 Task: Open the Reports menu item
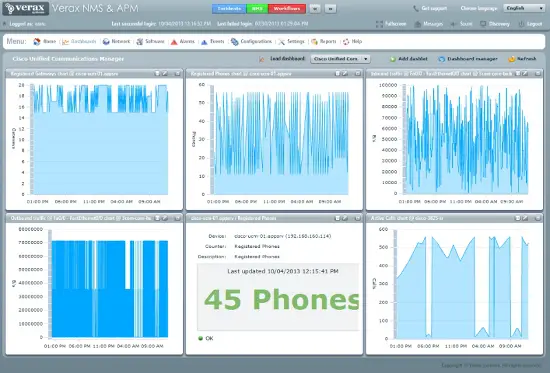pyautogui.click(x=324, y=41)
